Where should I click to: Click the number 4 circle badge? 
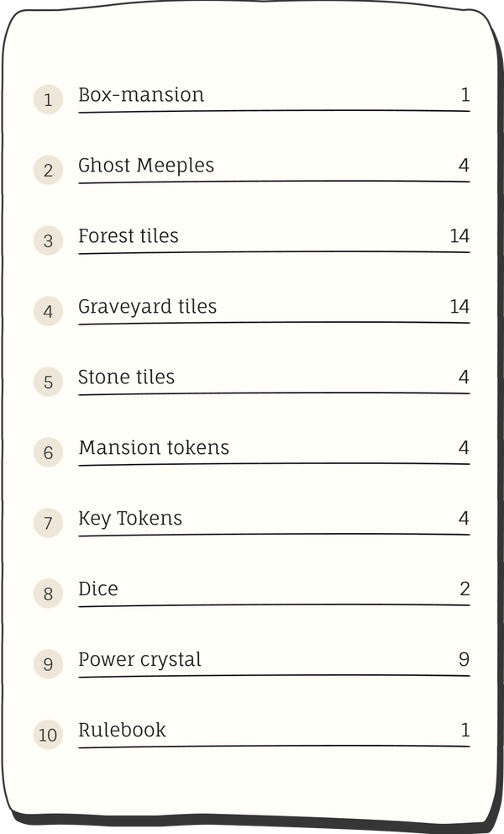tap(48, 312)
